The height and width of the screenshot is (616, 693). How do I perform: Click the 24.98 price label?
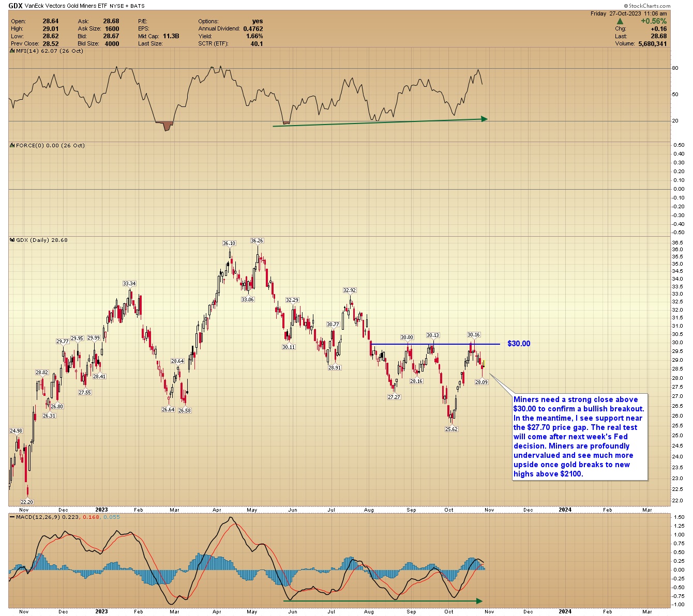(16, 431)
